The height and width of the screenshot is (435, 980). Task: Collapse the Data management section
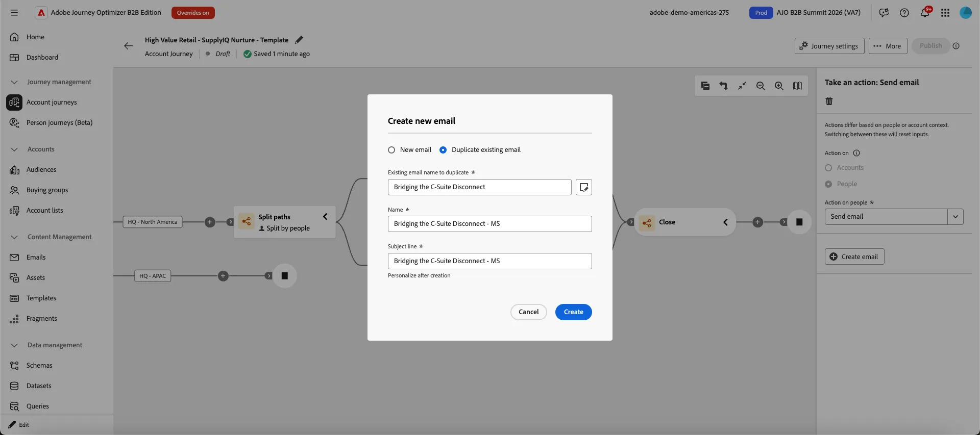(x=14, y=345)
